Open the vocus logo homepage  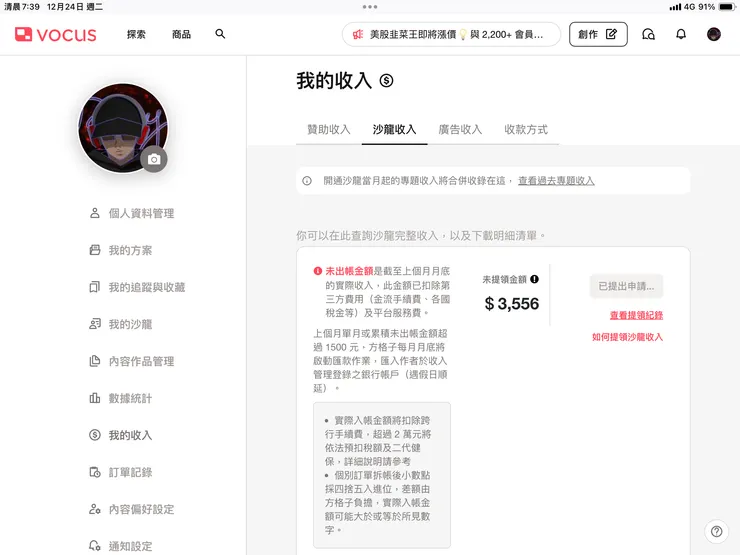click(56, 34)
